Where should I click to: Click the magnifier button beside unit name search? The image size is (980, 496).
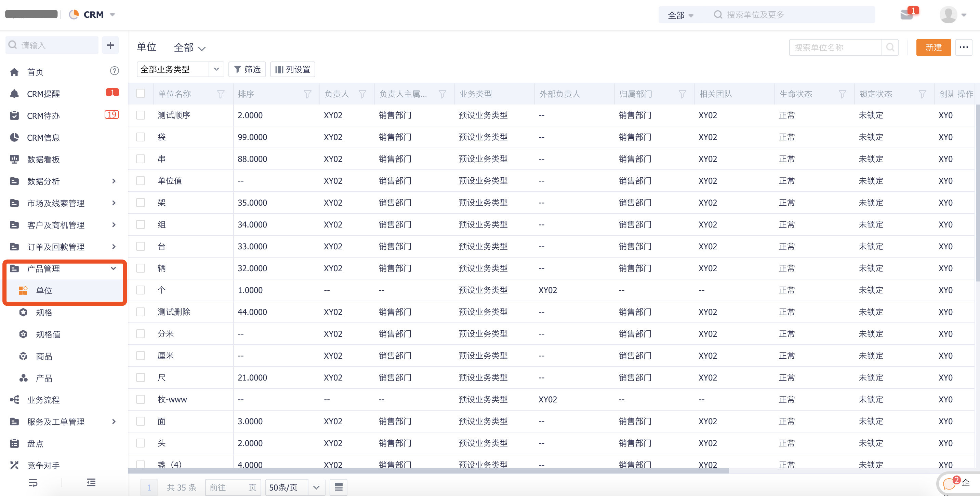click(890, 47)
